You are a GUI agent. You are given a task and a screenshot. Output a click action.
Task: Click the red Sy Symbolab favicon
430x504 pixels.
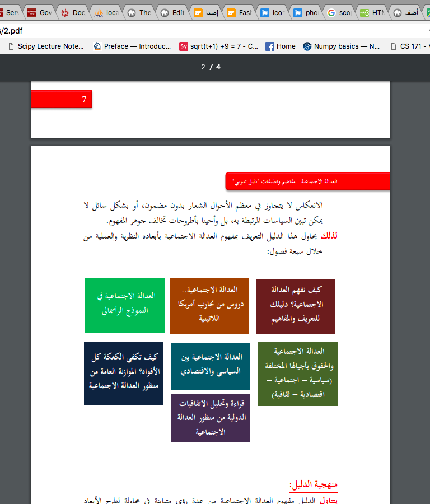click(184, 46)
